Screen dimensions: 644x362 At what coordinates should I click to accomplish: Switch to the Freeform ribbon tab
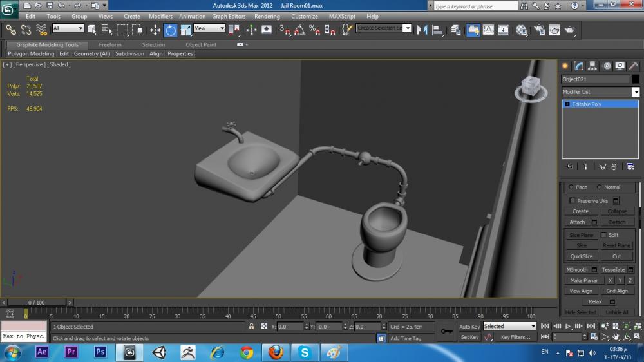[x=110, y=44]
